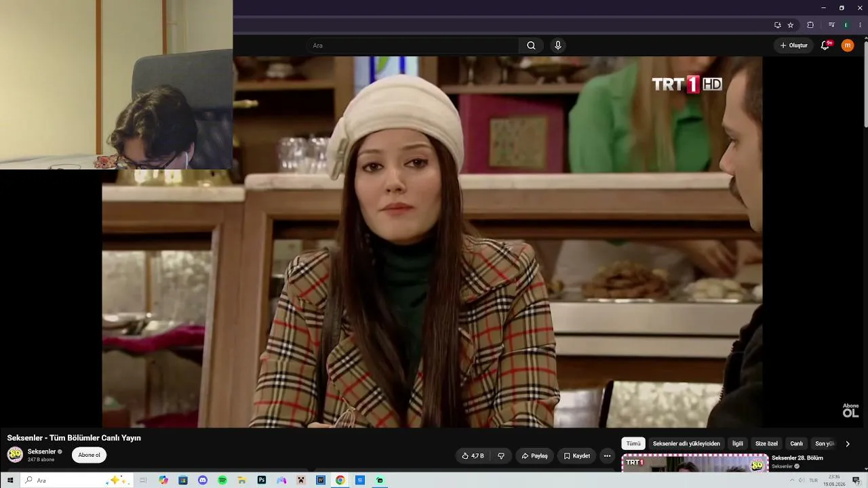Open the Windows notification center
Image resolution: width=868 pixels, height=488 pixels.
[856, 481]
